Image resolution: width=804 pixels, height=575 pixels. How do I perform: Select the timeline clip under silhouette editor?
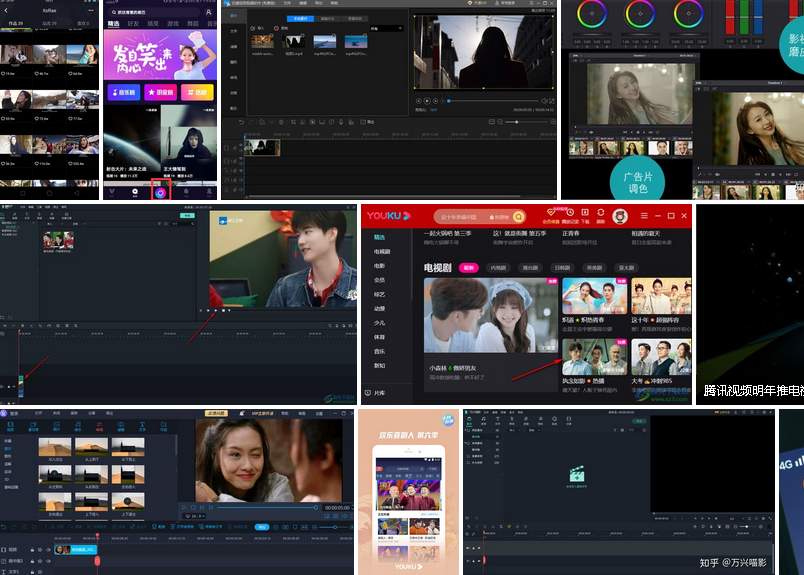[263, 147]
